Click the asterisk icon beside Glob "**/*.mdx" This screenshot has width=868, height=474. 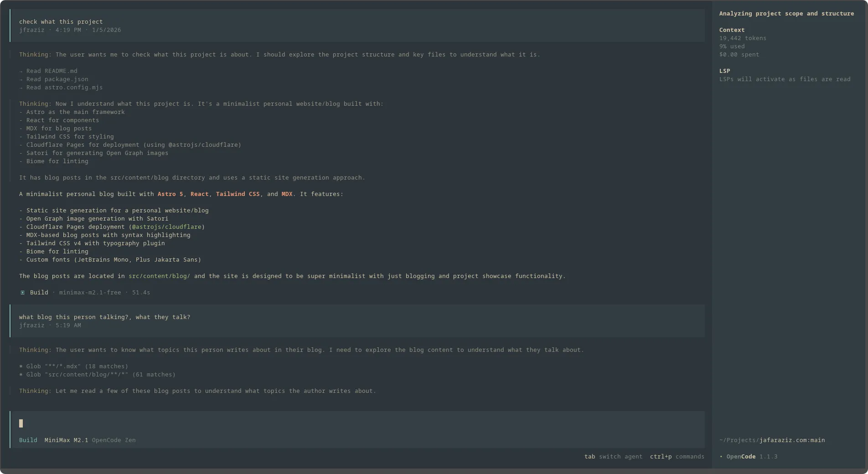pos(21,366)
